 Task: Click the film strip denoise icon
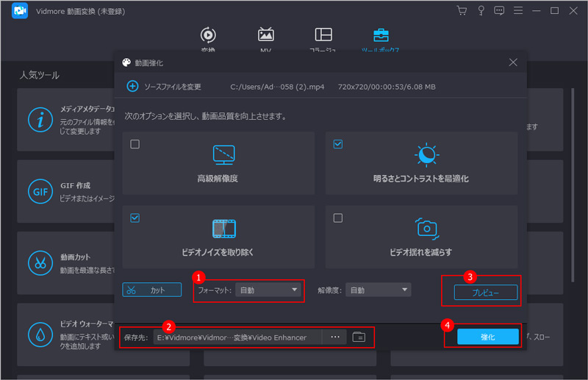(x=224, y=229)
